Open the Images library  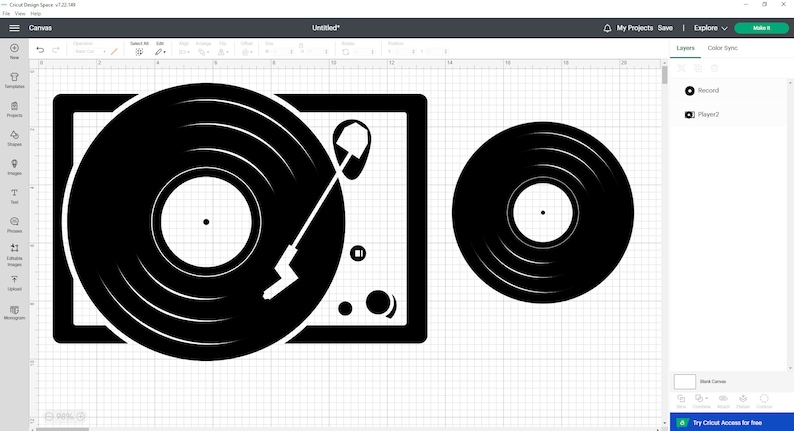pyautogui.click(x=14, y=167)
